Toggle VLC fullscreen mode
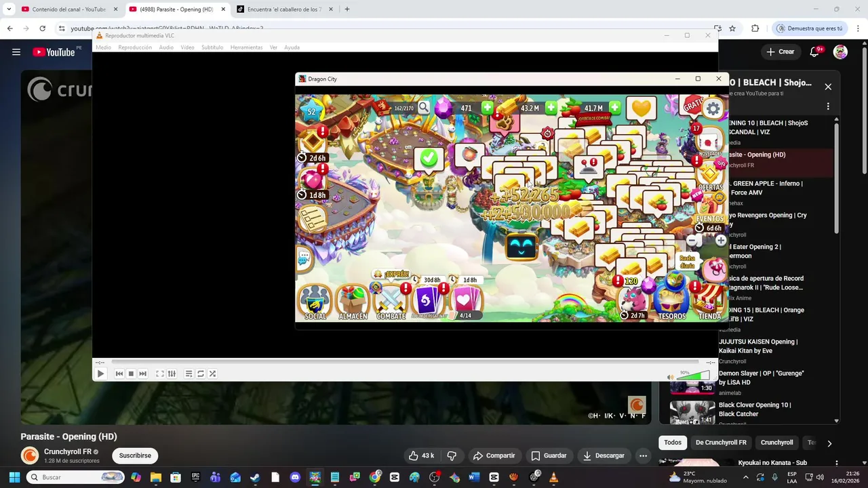 click(160, 373)
